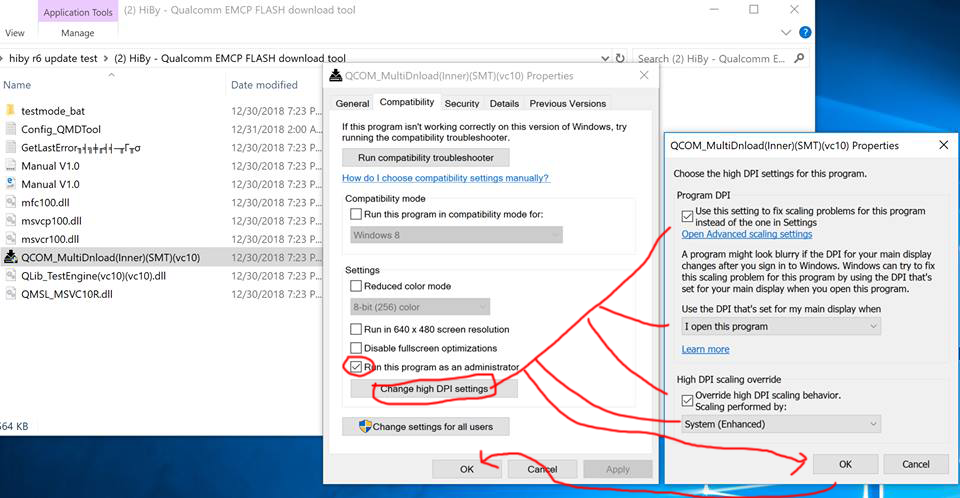960x498 pixels.
Task: Click the QMSL_MSVC10R.dll file icon
Action: (x=10, y=294)
